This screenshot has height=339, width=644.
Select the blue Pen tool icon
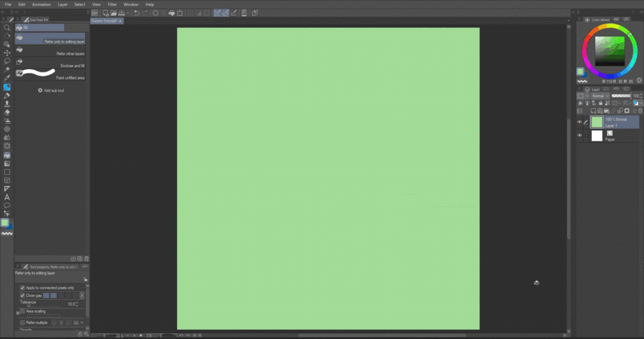[x=7, y=87]
